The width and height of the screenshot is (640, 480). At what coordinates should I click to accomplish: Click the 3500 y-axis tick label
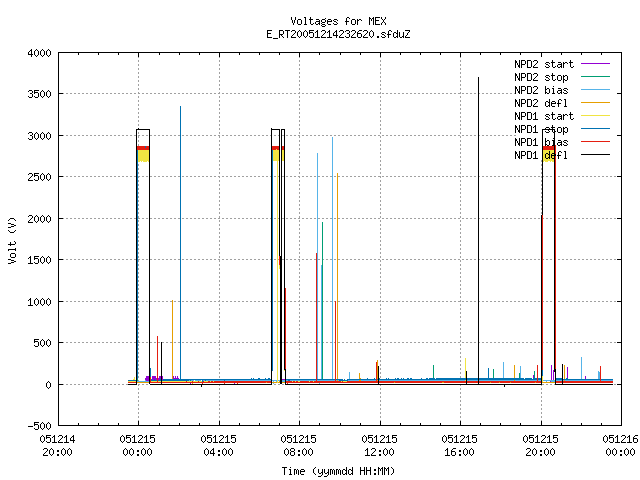coord(40,94)
